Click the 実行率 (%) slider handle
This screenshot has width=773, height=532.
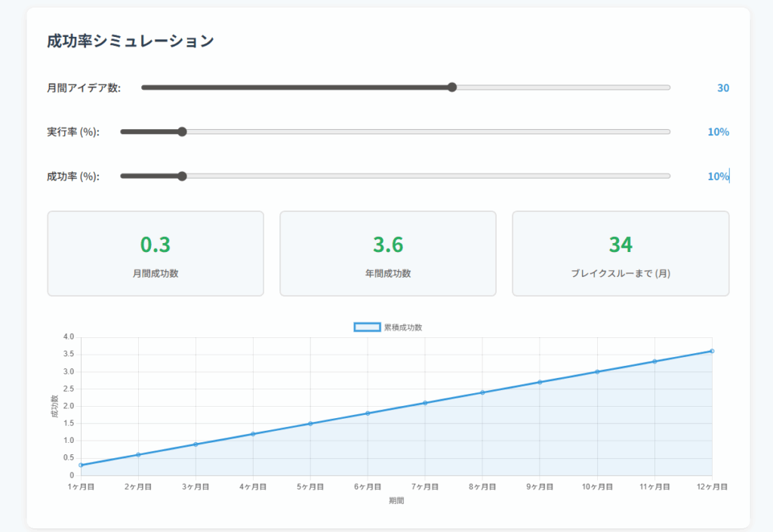pyautogui.click(x=182, y=131)
